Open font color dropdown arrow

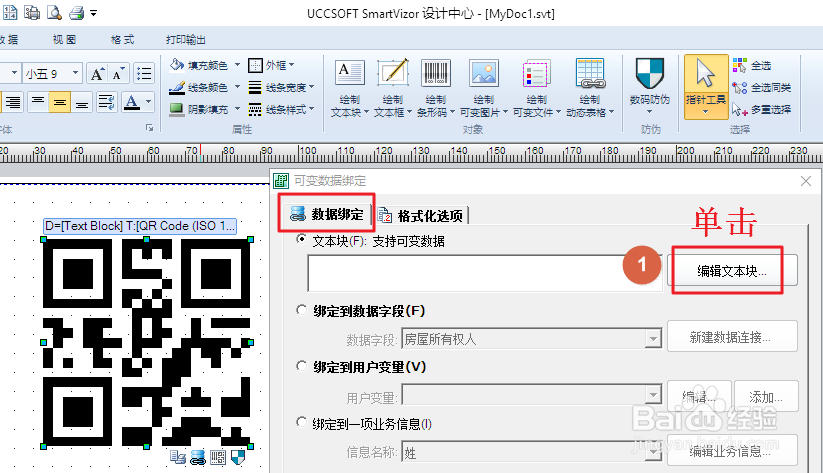click(x=149, y=102)
